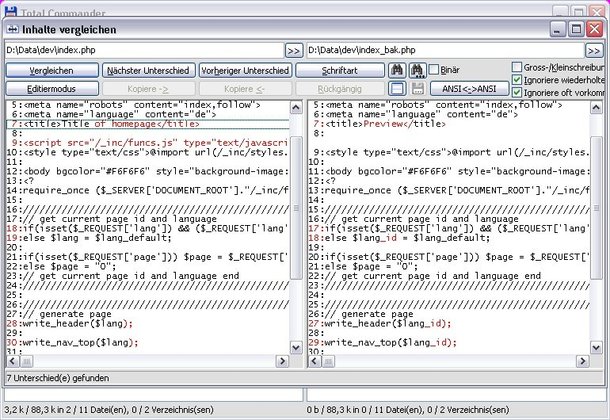The width and height of the screenshot is (610, 420).
Task: Click left pane horizontal scroll right arrow
Action: [x=283, y=361]
